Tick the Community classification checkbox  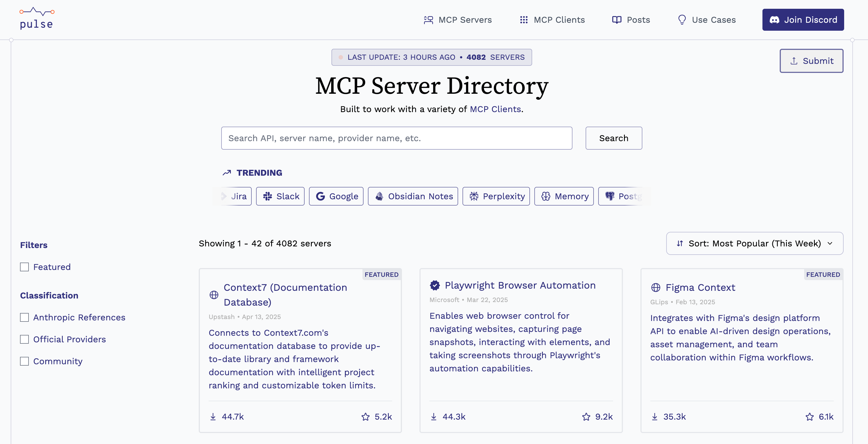(24, 362)
